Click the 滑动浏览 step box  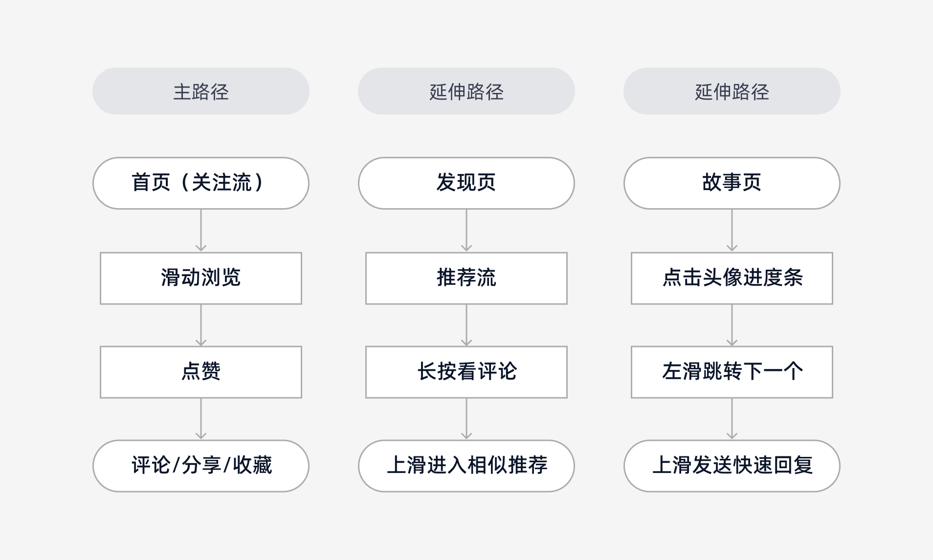[x=200, y=278]
